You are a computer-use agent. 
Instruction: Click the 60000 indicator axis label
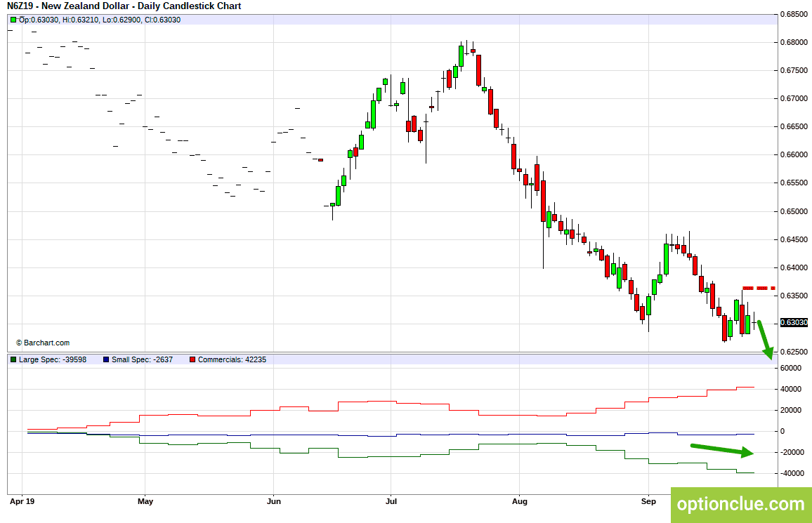click(x=790, y=369)
